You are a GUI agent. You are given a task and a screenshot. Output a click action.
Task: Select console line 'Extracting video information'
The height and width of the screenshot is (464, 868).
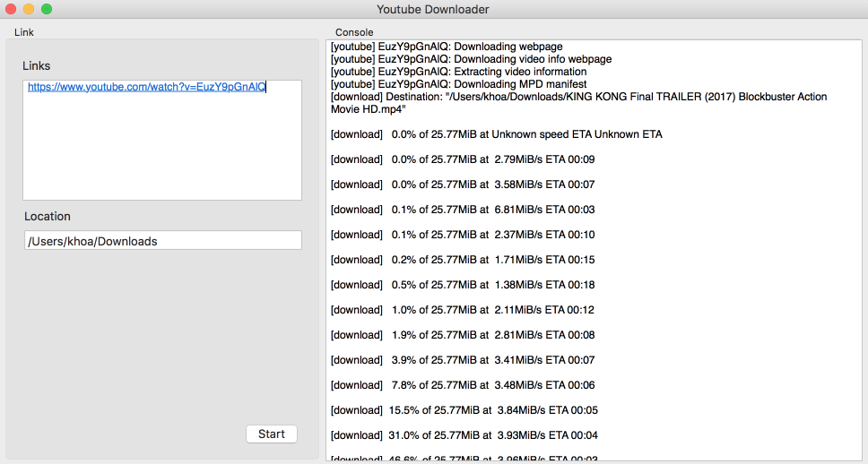[458, 72]
